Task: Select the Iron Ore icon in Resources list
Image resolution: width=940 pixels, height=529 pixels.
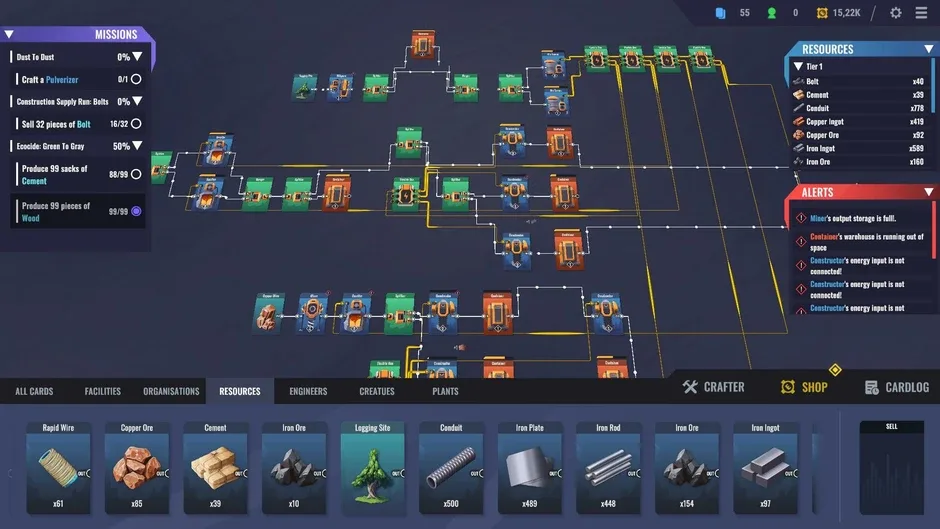Action: click(799, 161)
